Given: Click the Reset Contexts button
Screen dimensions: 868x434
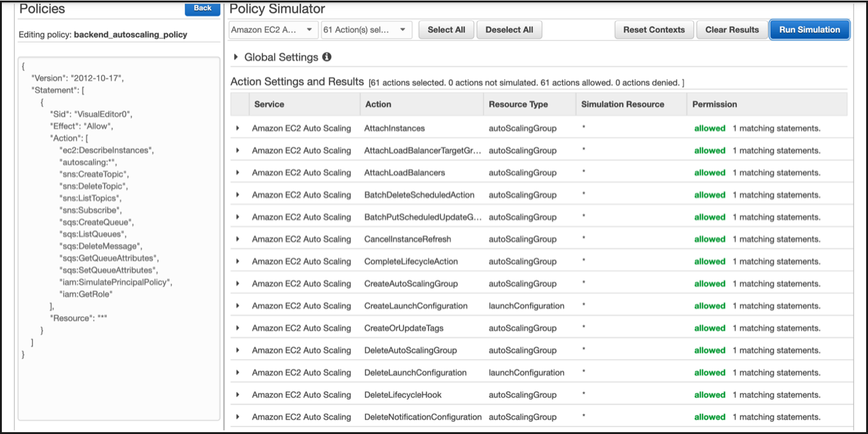Looking at the screenshot, I should 654,30.
